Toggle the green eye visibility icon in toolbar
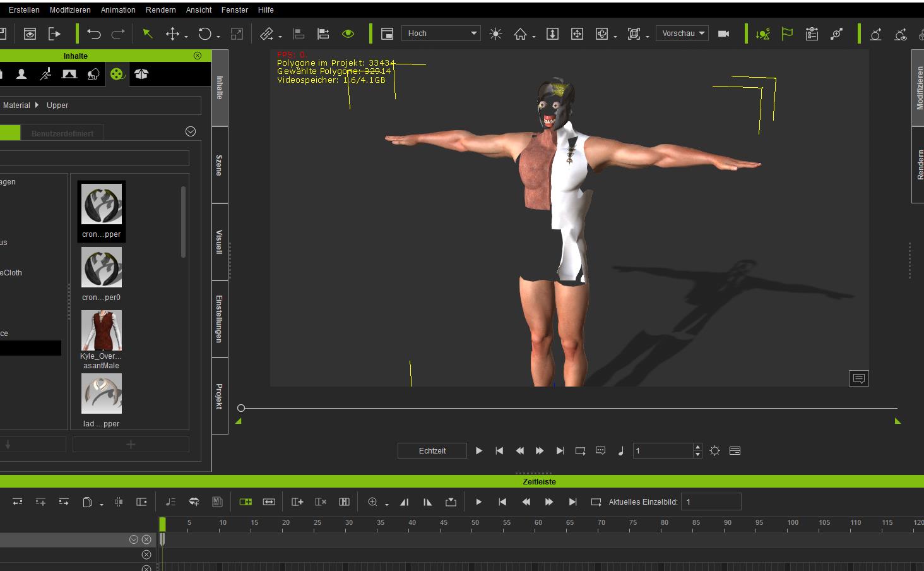 pos(348,33)
